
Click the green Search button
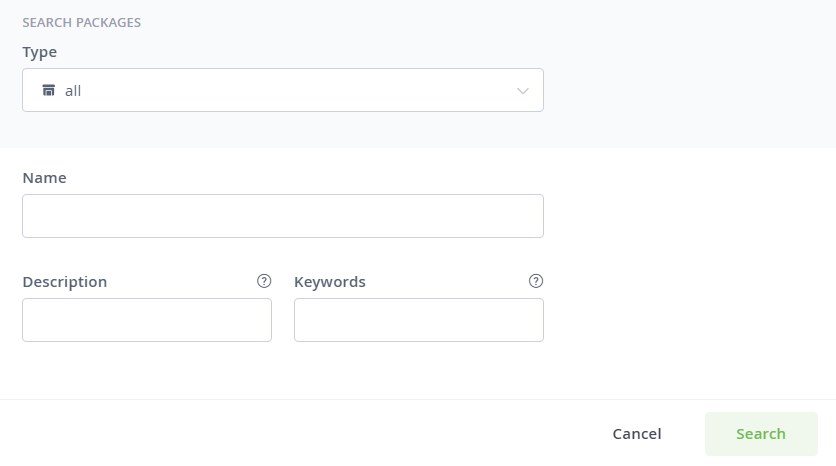tap(761, 434)
